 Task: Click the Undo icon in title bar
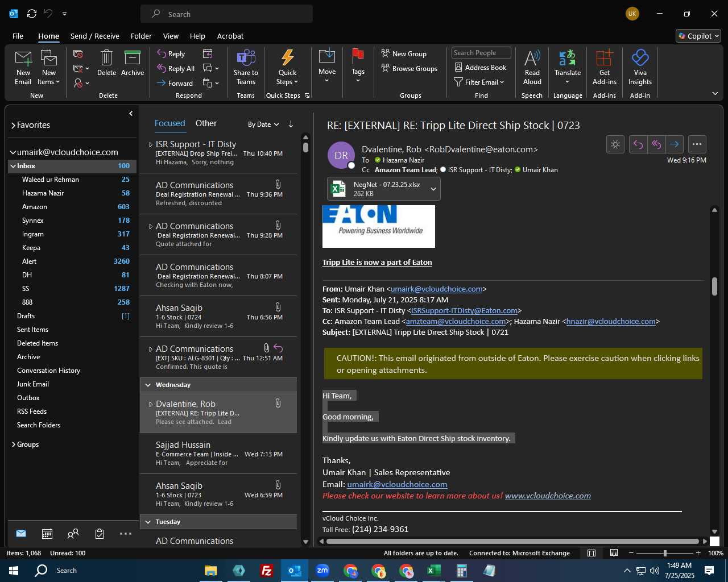tap(48, 14)
